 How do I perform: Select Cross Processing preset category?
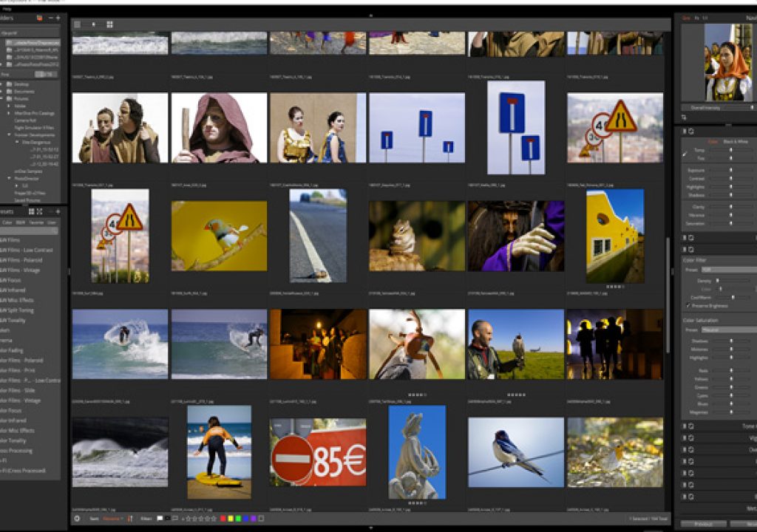(x=16, y=451)
